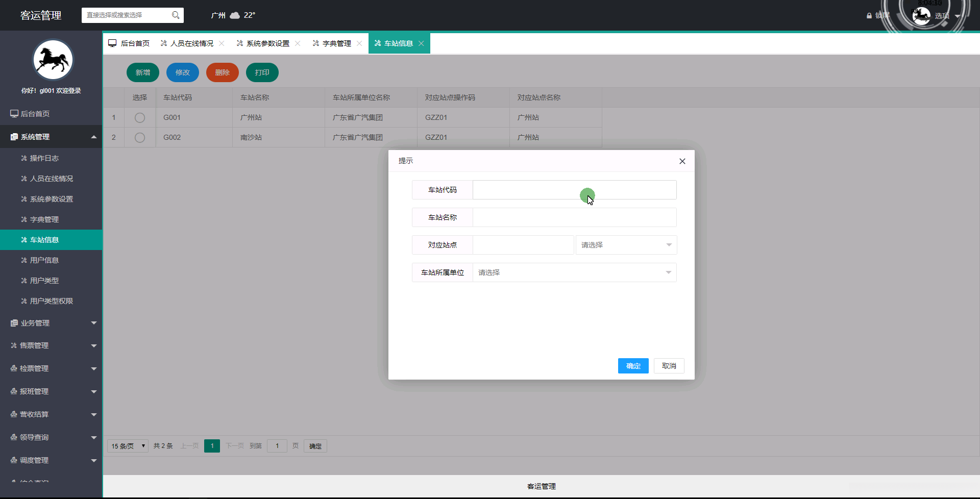Click the 删除 button

(x=223, y=72)
